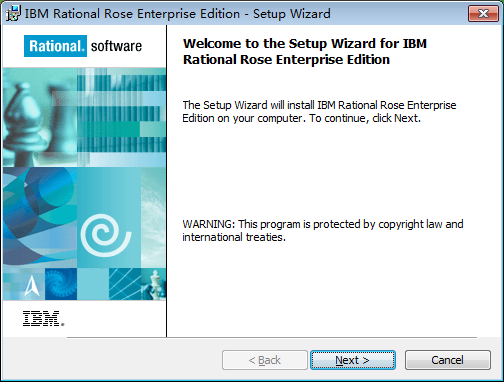Click the 'To continue, click Next' paragraph

319,112
